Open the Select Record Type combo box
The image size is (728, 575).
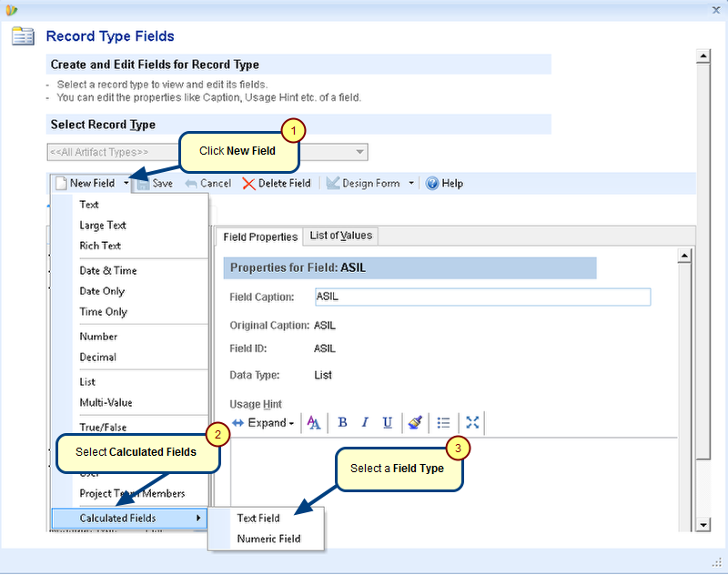pyautogui.click(x=207, y=152)
